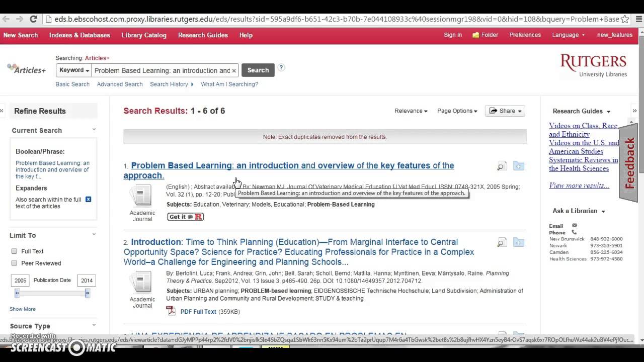Collapse right panel with double-arrow icon
This screenshot has width=644, height=362.
click(x=634, y=111)
